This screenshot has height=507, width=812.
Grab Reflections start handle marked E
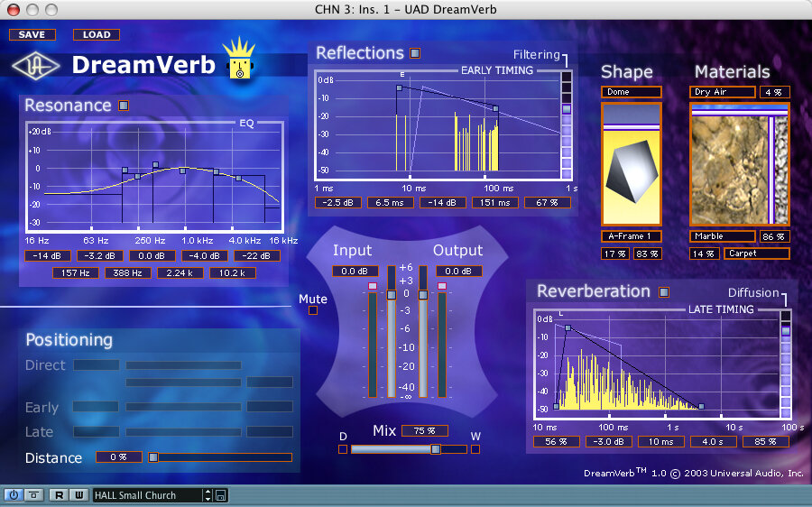400,88
